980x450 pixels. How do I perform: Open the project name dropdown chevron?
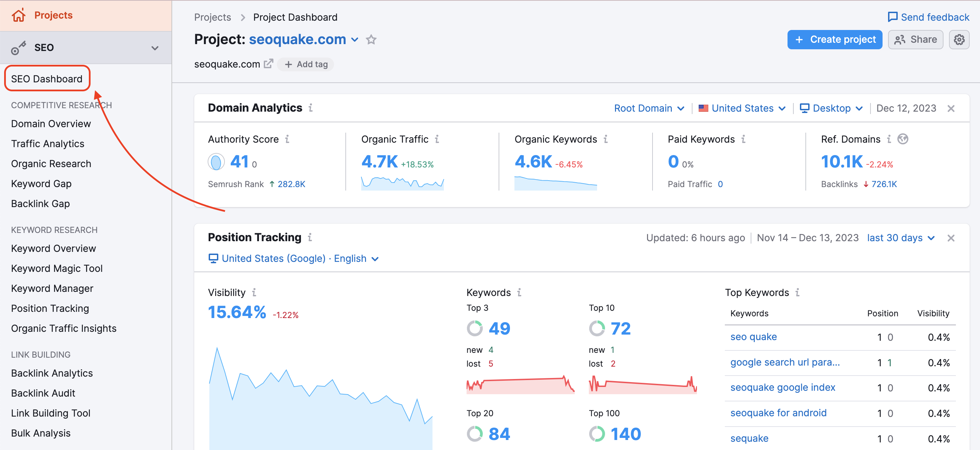355,40
